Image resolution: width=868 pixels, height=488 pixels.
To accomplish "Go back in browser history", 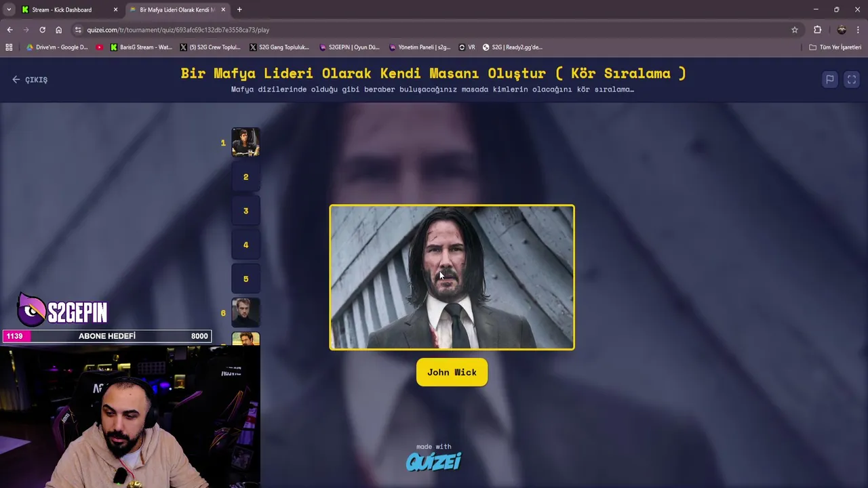I will [x=9, y=30].
